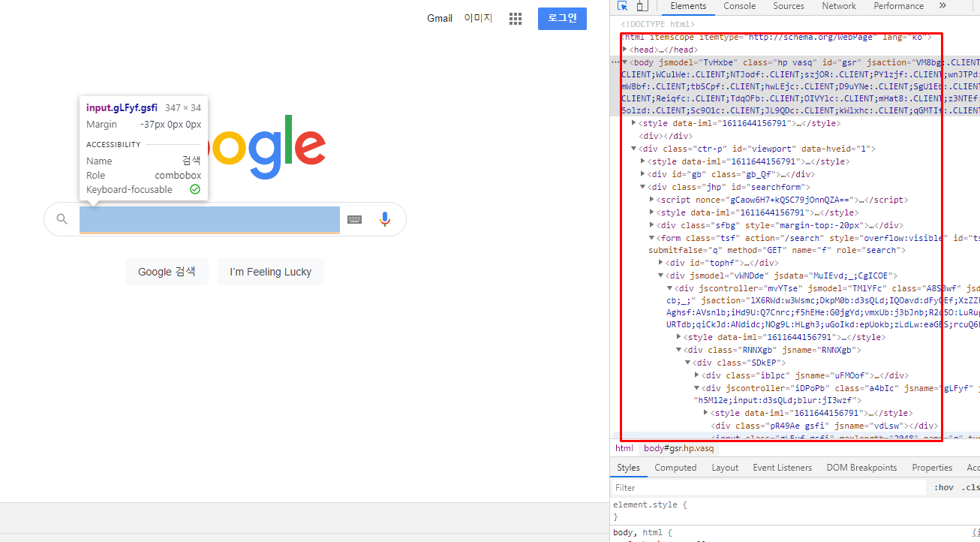This screenshot has width=980, height=542.
Task: Select the Styles pane tab
Action: tap(628, 467)
